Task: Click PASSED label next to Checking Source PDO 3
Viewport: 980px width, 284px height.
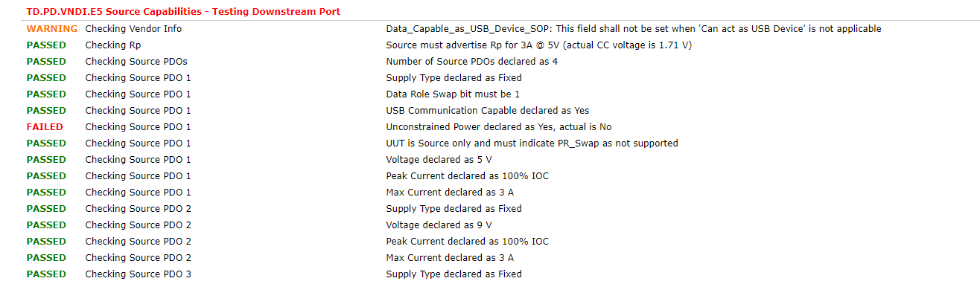Action: (46, 274)
